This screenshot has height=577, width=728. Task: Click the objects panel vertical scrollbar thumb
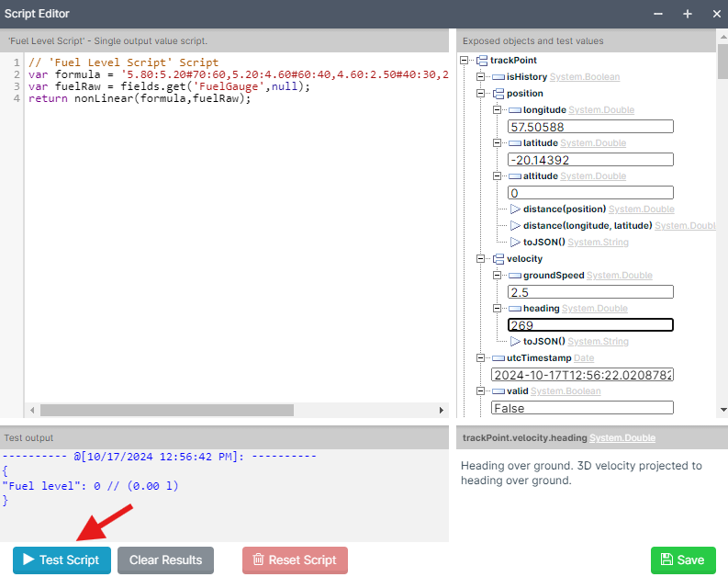coord(722,62)
